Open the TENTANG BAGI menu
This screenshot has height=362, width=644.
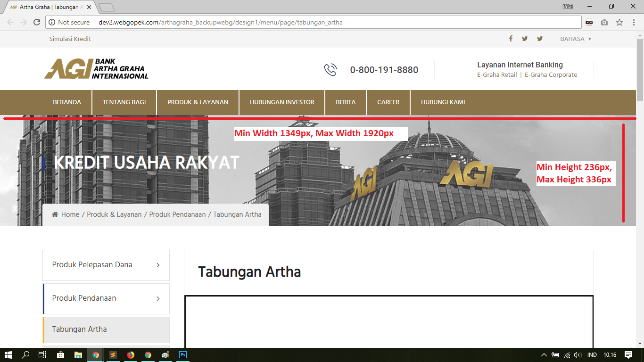coord(124,102)
